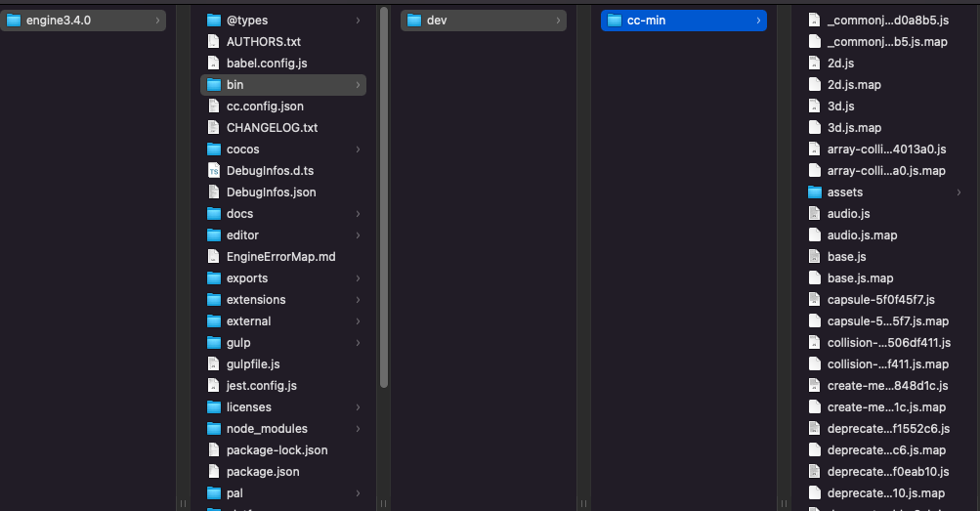Expand the cocos folder chevron
Image resolution: width=980 pixels, height=511 pixels.
click(x=359, y=149)
